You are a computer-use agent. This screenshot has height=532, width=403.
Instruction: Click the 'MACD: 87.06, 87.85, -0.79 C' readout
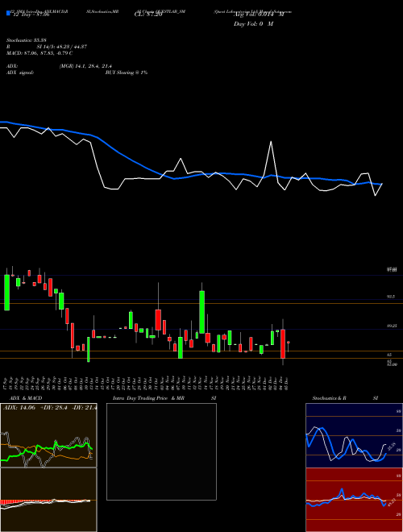(39, 53)
